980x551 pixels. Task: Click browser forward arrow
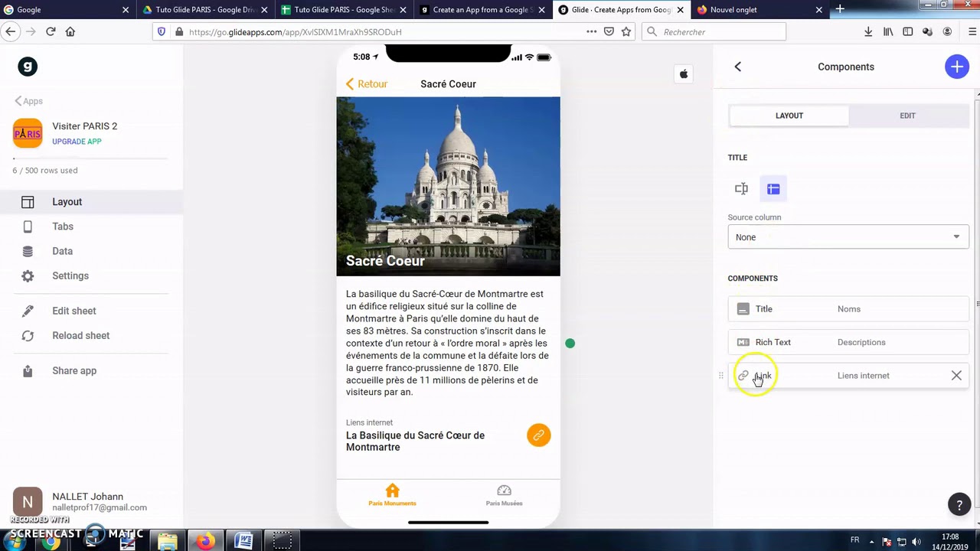[x=31, y=31]
